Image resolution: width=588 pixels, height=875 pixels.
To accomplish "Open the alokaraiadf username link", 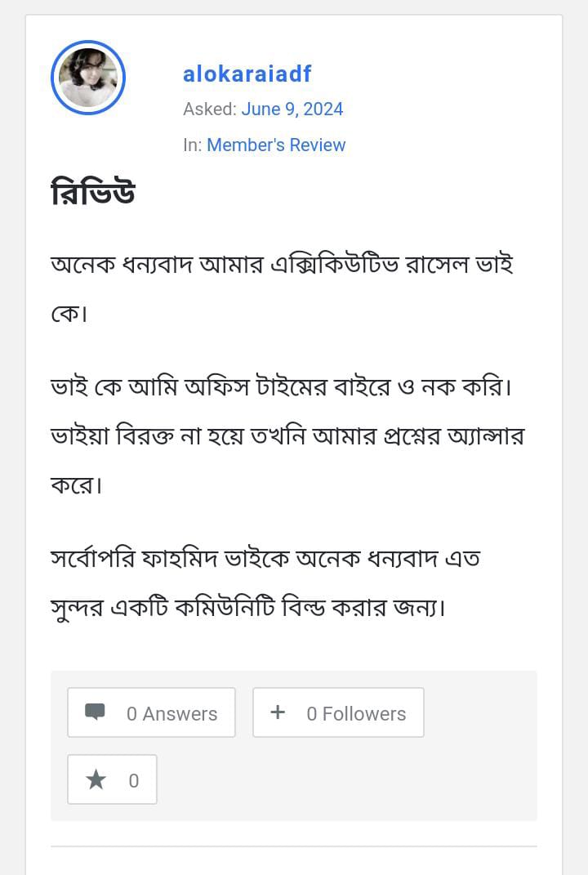I will (247, 74).
